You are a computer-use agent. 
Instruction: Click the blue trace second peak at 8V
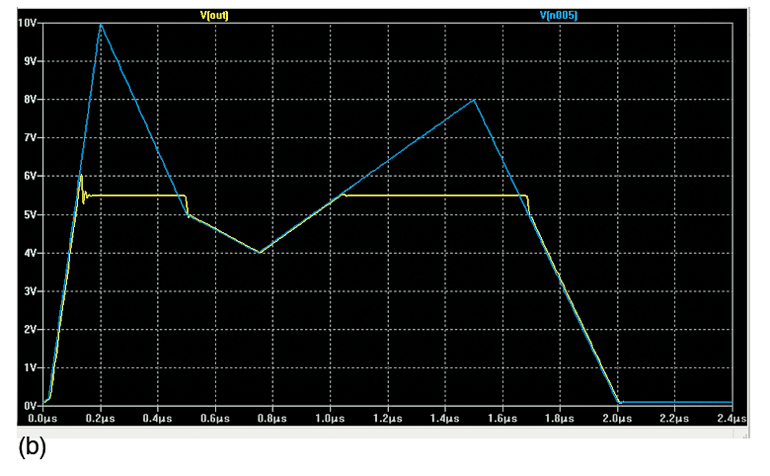coord(474,100)
